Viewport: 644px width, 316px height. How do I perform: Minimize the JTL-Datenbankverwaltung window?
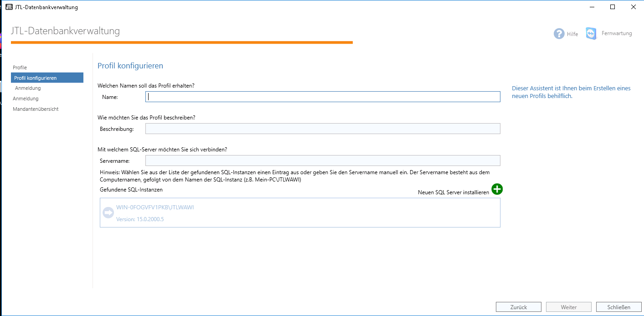(592, 7)
